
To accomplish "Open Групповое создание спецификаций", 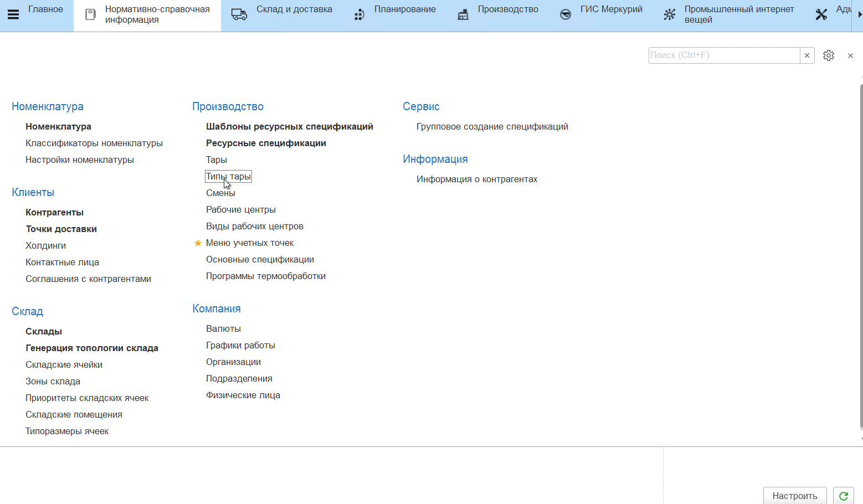I will coord(492,127).
